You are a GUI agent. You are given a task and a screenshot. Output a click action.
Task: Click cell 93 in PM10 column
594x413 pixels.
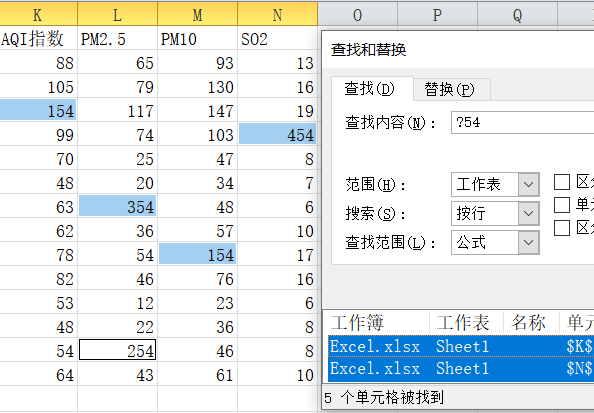click(198, 63)
